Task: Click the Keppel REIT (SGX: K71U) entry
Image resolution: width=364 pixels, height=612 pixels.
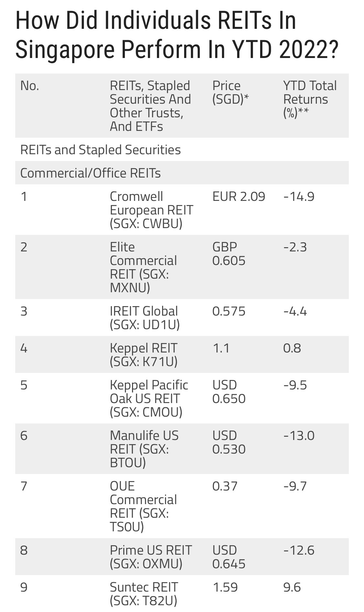Action: 144,355
